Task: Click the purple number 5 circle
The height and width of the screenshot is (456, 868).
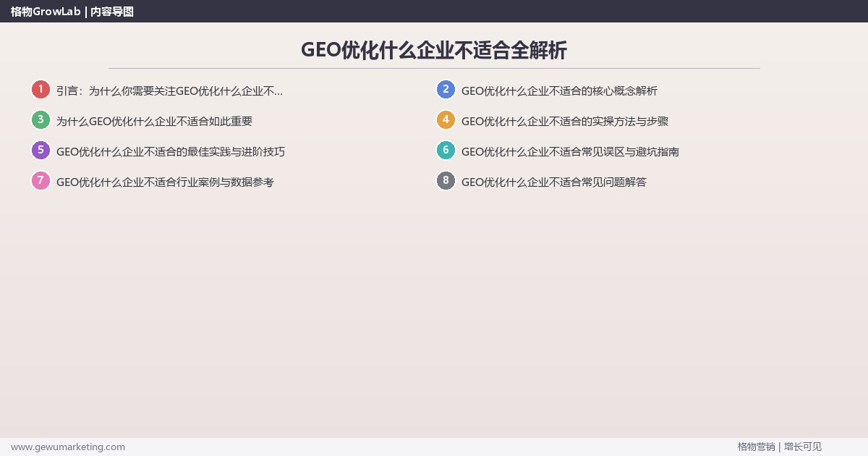Action: [x=41, y=151]
